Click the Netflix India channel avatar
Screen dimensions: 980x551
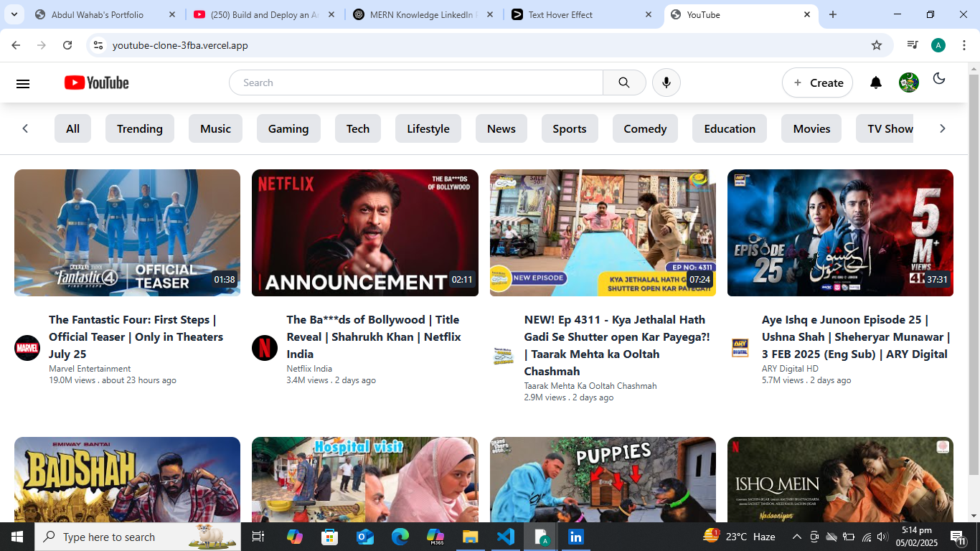point(265,348)
